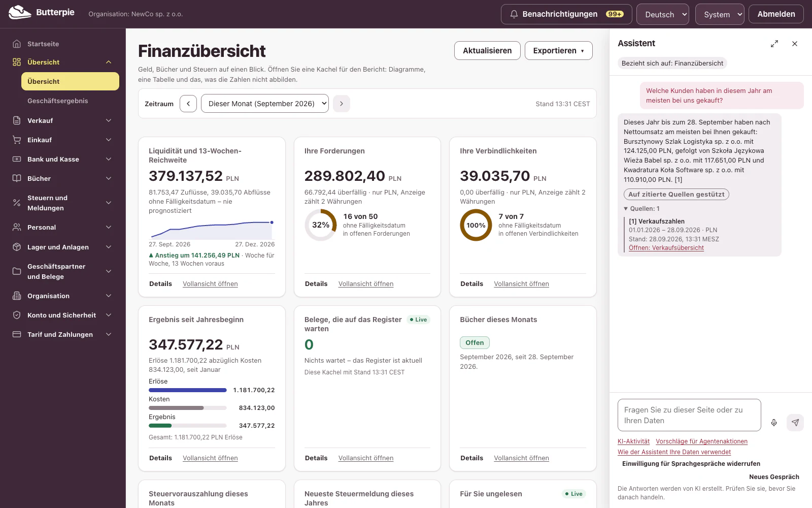Start voice input with microphone icon

(x=774, y=423)
